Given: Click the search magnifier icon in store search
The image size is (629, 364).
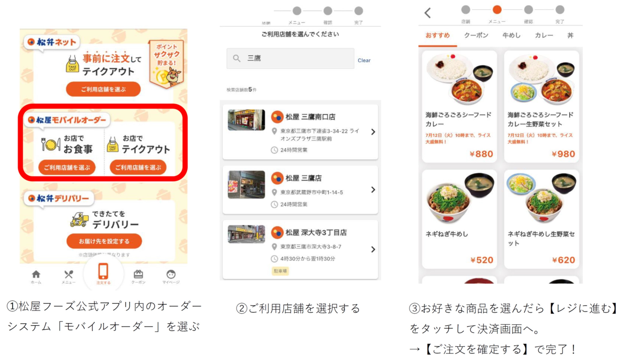Looking at the screenshot, I should click(x=236, y=59).
